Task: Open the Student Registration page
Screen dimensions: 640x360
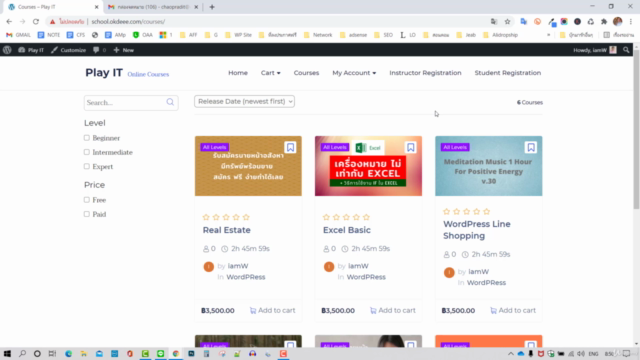Action: pyautogui.click(x=508, y=73)
